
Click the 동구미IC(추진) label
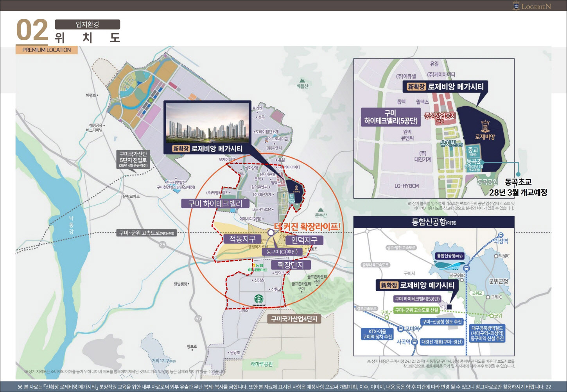(282, 252)
